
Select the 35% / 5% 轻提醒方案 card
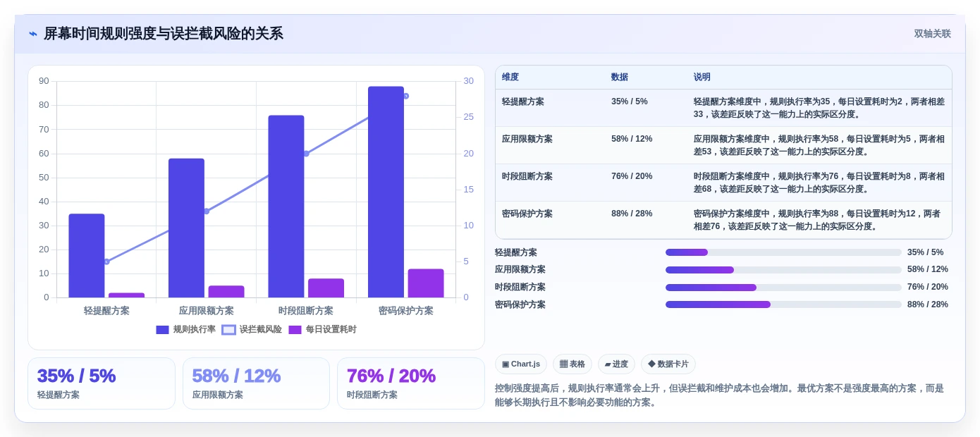coord(102,383)
